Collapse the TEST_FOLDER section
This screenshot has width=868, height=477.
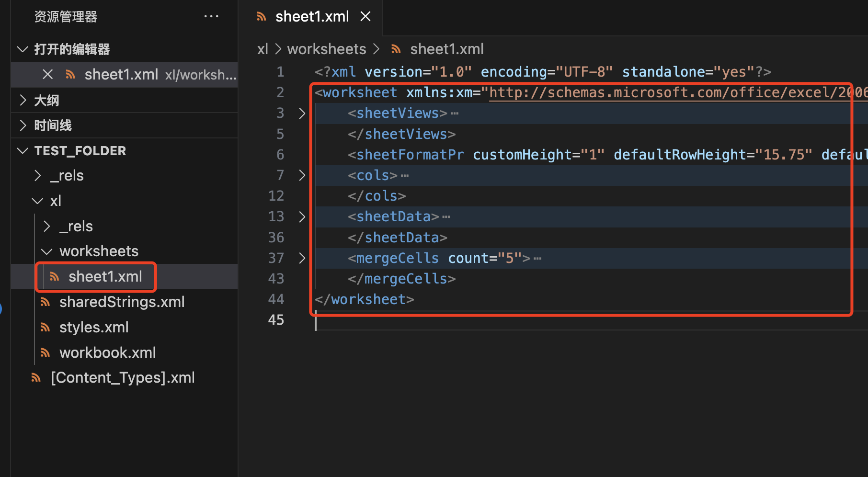click(23, 150)
